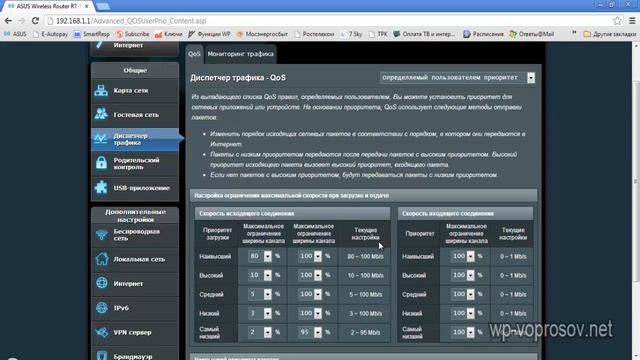Screen dimensions: 640x360
Task: Switch to QoS tab
Action: point(194,54)
